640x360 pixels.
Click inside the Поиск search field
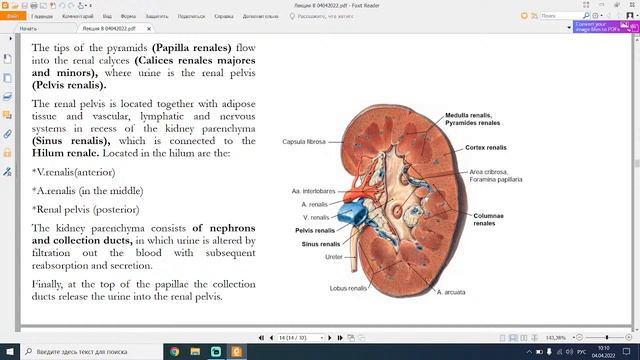[560, 16]
